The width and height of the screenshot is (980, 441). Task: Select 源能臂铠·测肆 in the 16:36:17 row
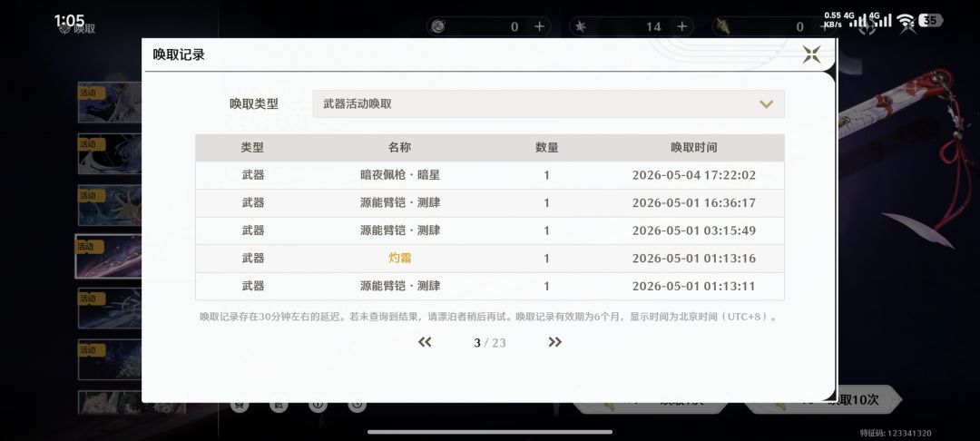[399, 202]
